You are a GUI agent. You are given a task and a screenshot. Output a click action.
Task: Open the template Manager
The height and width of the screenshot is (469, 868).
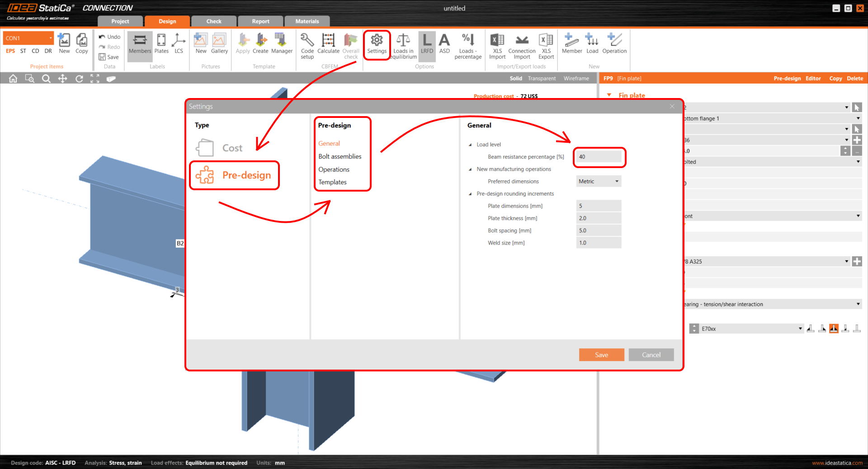pos(282,44)
